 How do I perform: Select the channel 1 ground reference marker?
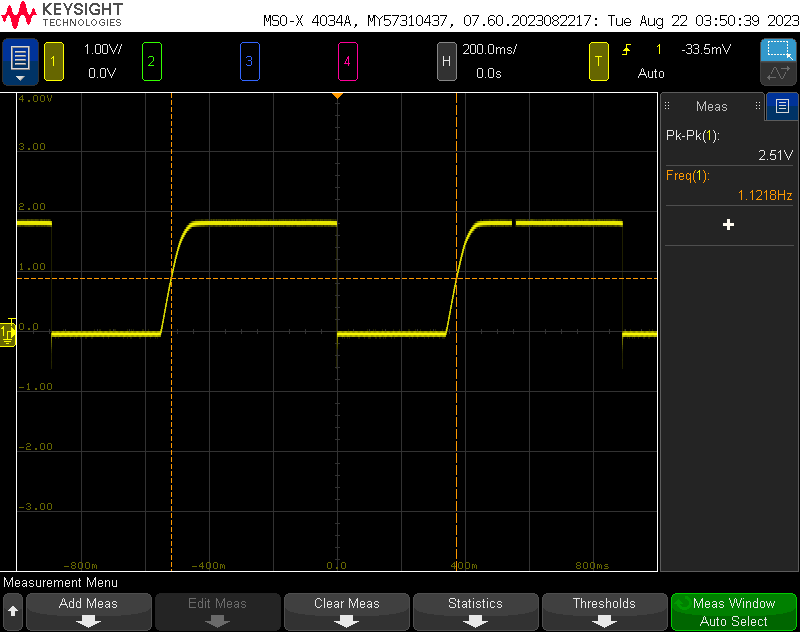point(8,332)
